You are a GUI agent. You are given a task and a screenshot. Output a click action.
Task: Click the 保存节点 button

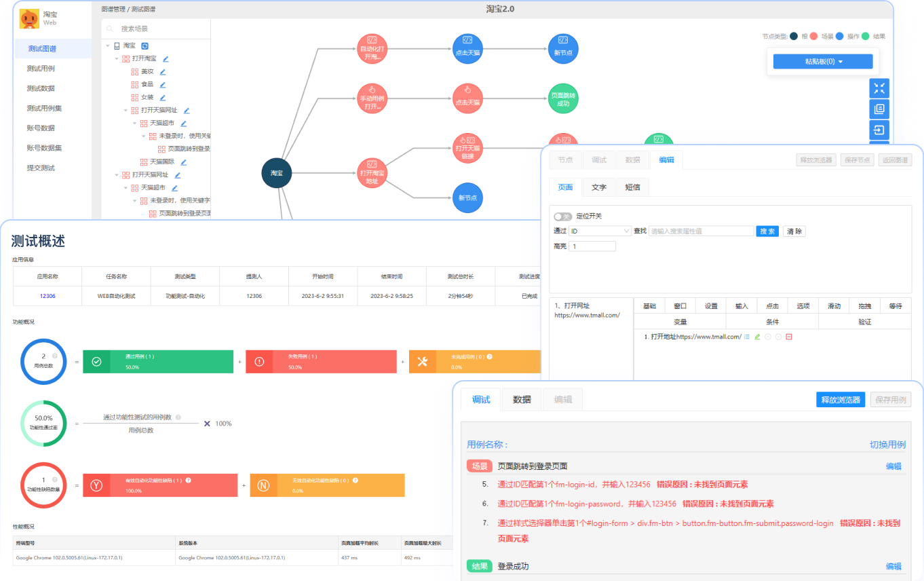pyautogui.click(x=857, y=160)
